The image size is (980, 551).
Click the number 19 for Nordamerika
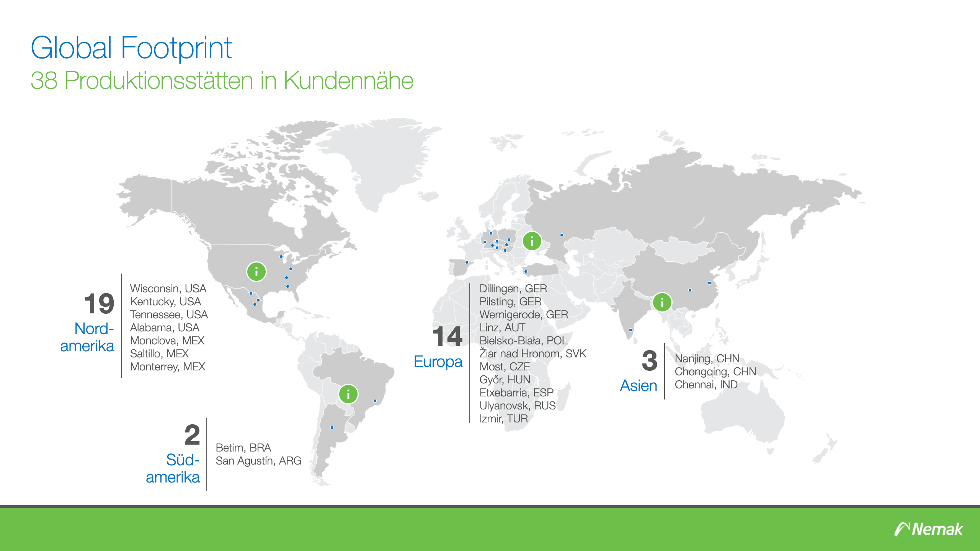(99, 303)
